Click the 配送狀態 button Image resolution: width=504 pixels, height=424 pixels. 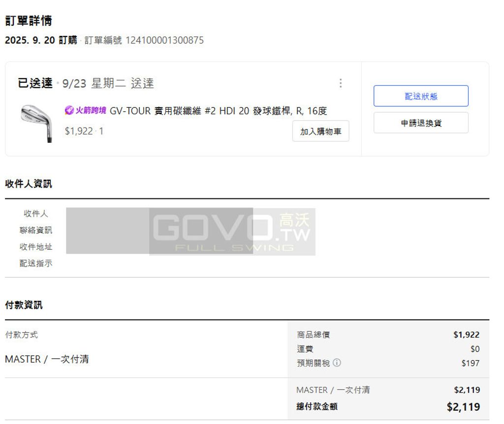click(421, 96)
